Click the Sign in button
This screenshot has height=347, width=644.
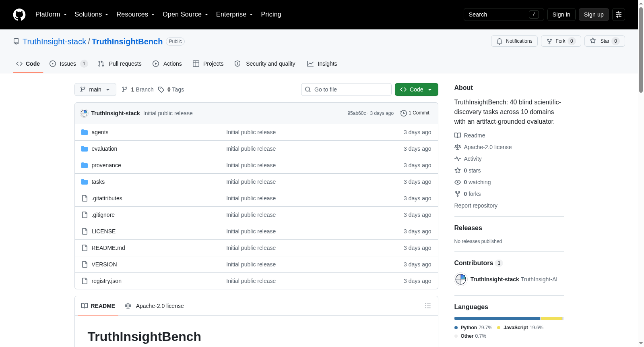[x=561, y=15]
